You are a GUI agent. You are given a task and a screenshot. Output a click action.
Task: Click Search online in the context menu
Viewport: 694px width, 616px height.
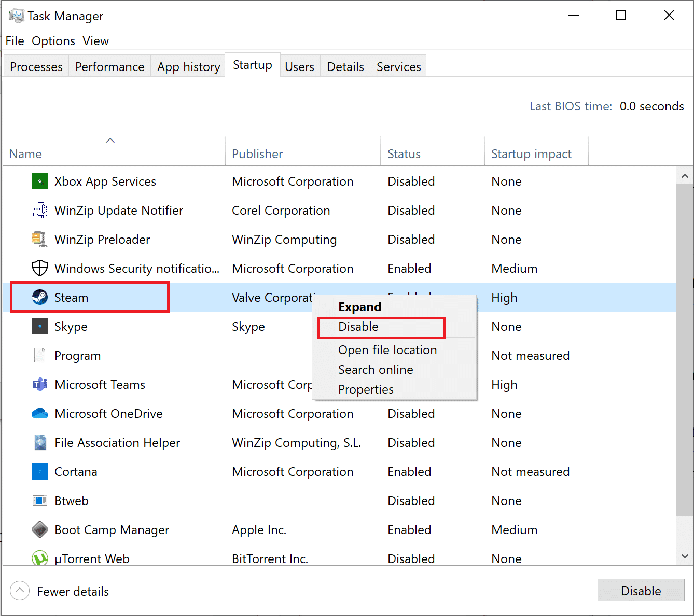376,369
